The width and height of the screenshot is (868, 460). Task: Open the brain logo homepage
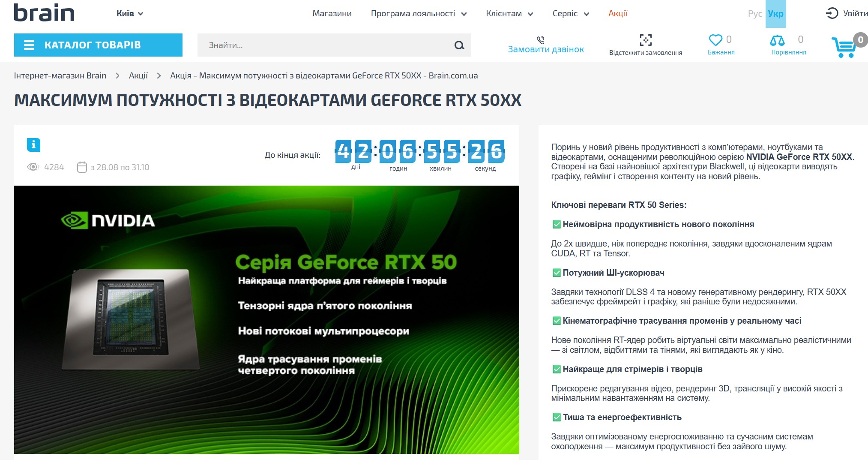44,13
